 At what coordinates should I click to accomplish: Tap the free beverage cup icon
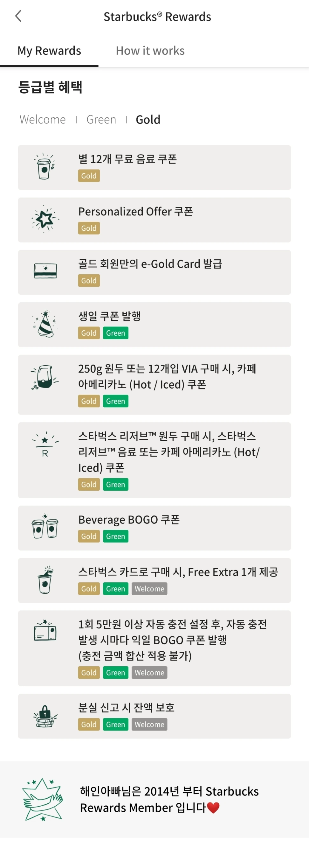tap(45, 166)
